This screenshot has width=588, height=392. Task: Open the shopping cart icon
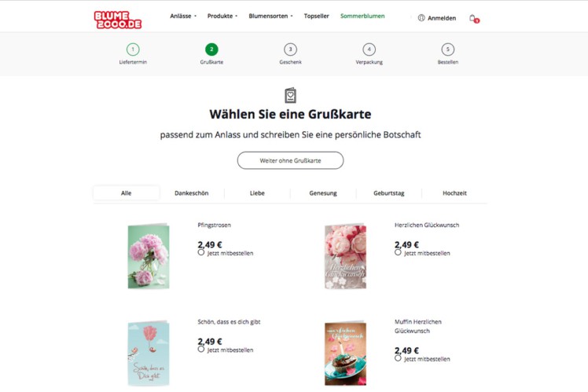coord(474,18)
